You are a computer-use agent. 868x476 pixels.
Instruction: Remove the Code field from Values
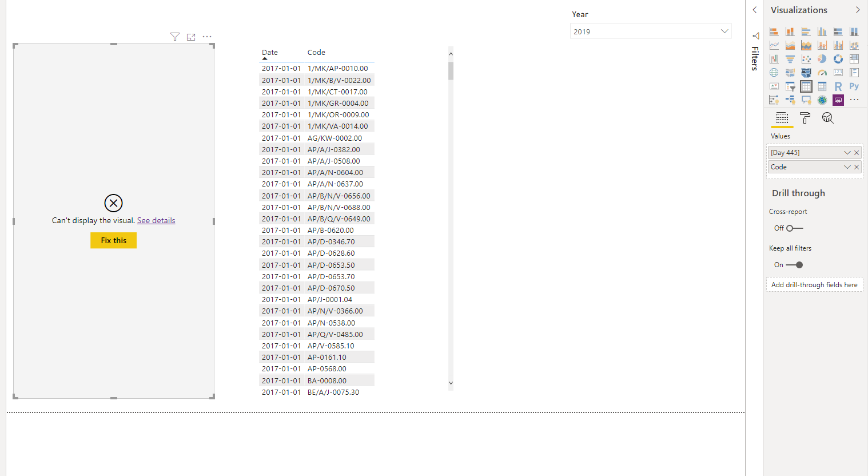(x=857, y=167)
